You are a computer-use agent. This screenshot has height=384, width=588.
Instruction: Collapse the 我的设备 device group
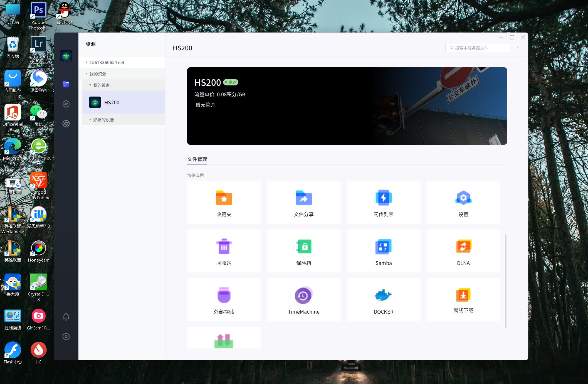click(x=90, y=85)
